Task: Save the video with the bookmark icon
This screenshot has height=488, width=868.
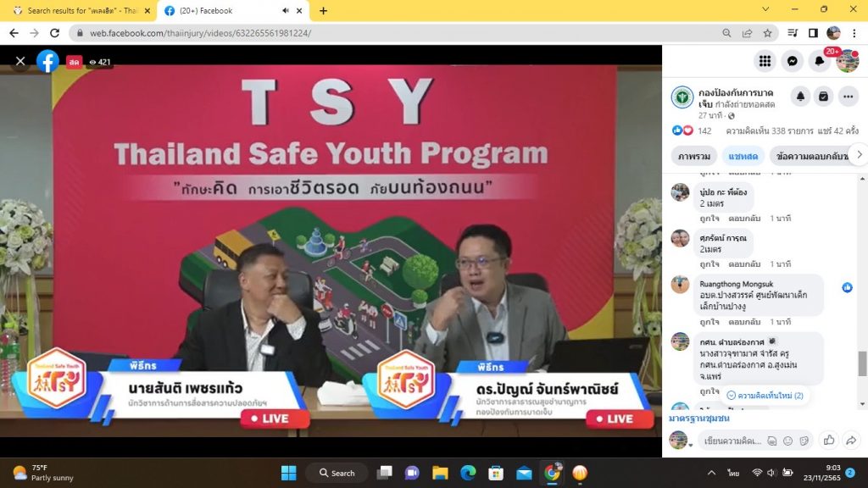Action: [x=824, y=97]
